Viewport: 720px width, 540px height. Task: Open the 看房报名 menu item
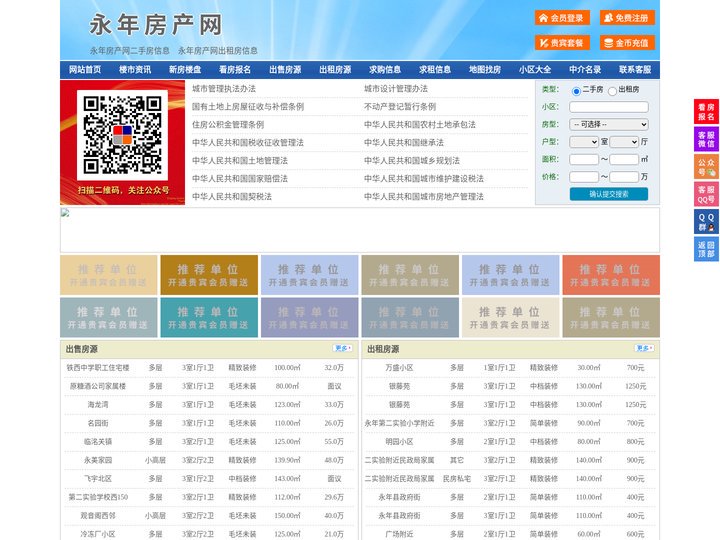pyautogui.click(x=235, y=70)
